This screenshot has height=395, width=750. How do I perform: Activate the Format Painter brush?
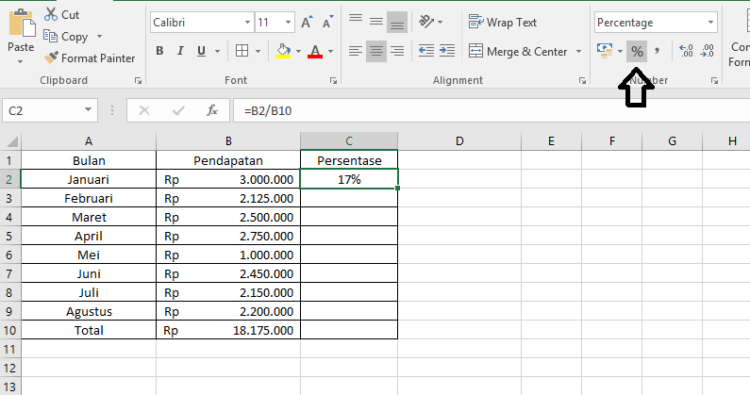click(x=51, y=58)
